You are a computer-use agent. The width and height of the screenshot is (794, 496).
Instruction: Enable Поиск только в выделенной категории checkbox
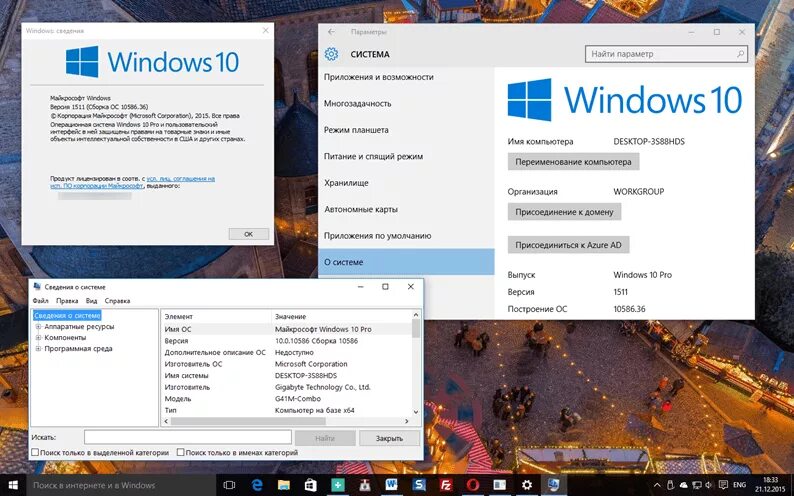35,452
